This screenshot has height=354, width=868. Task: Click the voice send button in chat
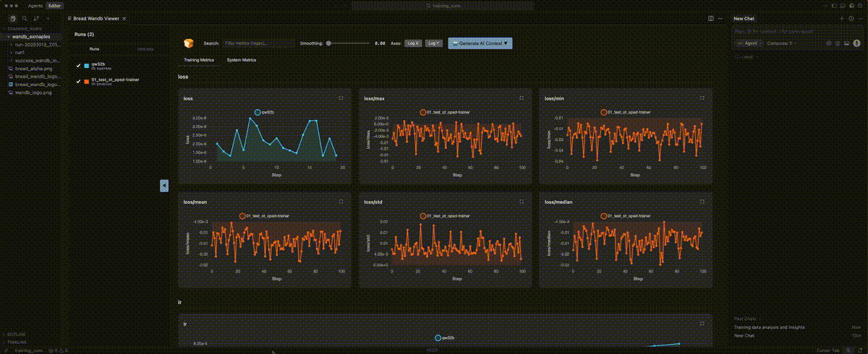point(857,43)
